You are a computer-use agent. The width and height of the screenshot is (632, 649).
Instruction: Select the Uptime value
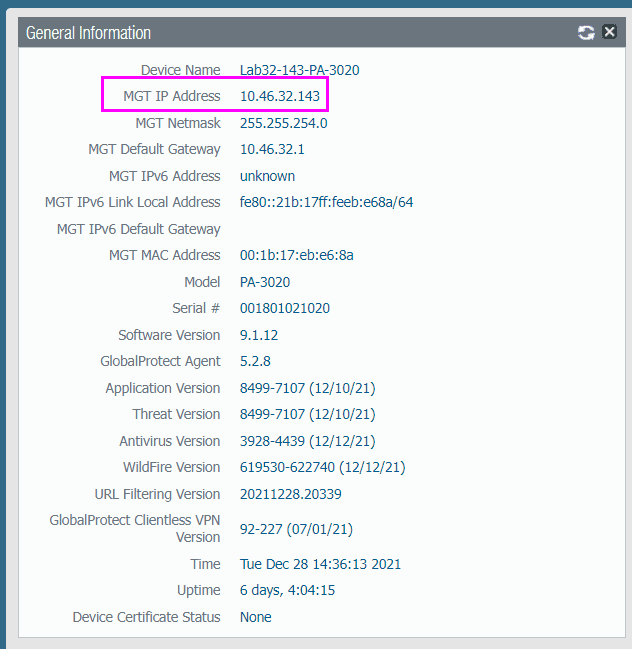[x=287, y=590]
